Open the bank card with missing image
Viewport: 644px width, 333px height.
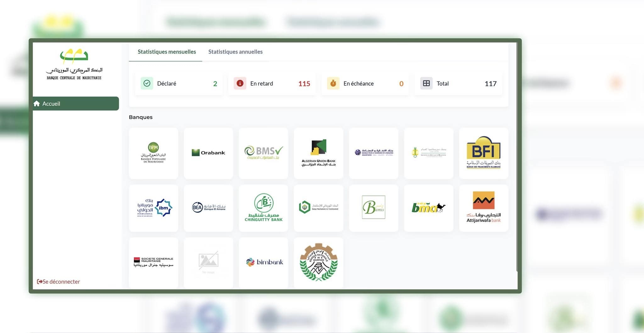[x=208, y=262]
